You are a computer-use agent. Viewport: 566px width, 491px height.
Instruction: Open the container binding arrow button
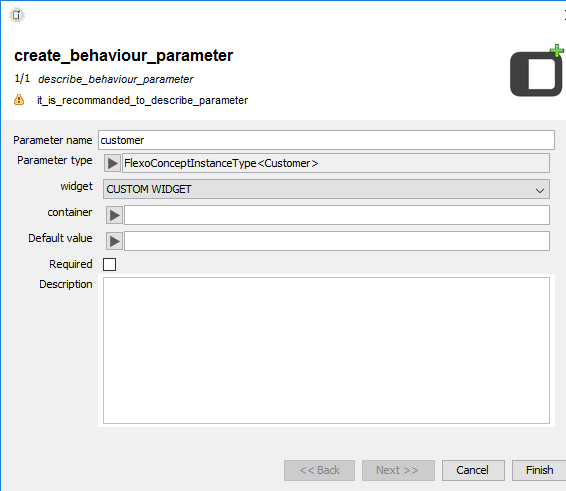coord(114,216)
